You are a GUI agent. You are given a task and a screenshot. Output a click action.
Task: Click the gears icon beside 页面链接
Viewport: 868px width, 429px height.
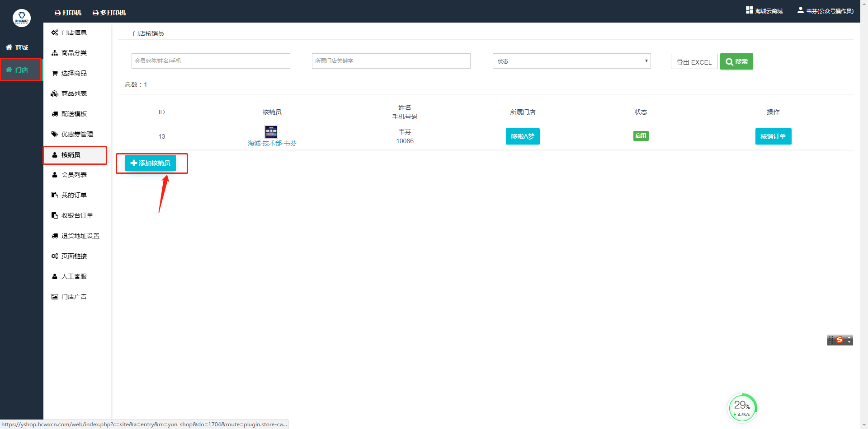coord(55,256)
